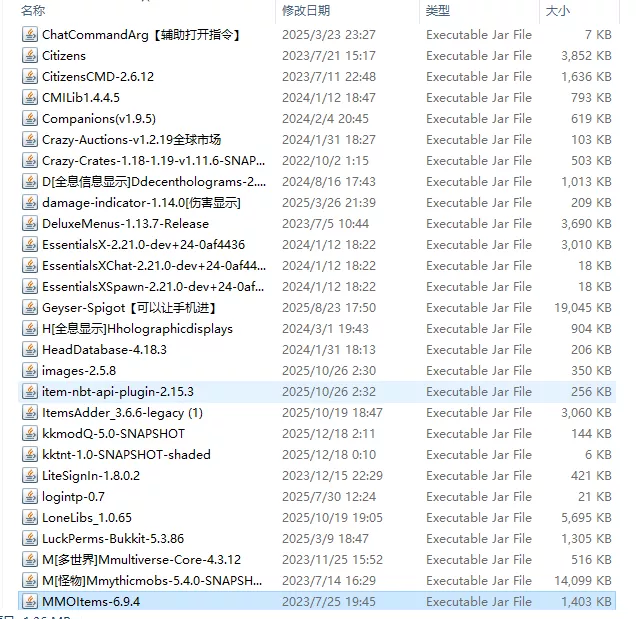Click file name DeluxeMenus-1.13.7-Release
The height and width of the screenshot is (619, 641).
pos(126,224)
